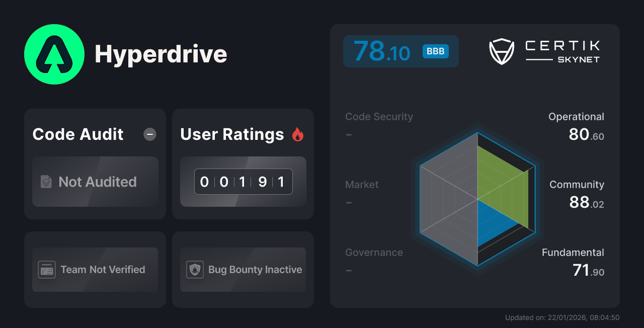Click the flame icon next to User Ratings
The image size is (644, 328).
click(x=298, y=133)
